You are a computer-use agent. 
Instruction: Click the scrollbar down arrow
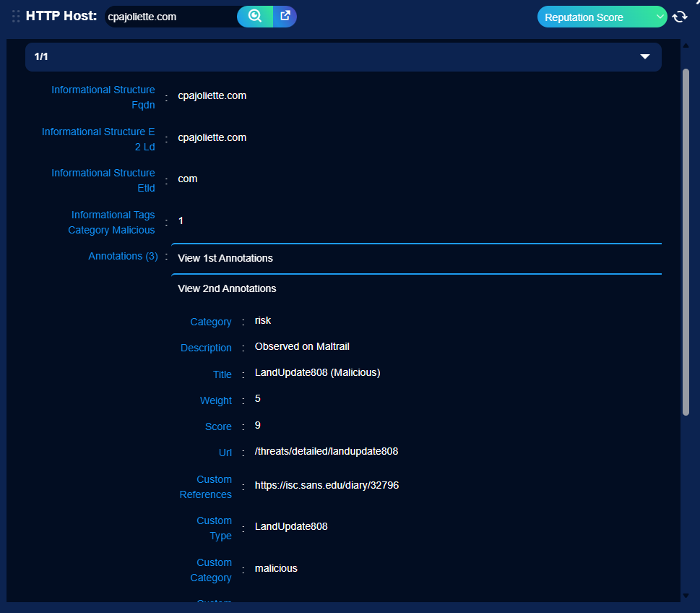[686, 596]
